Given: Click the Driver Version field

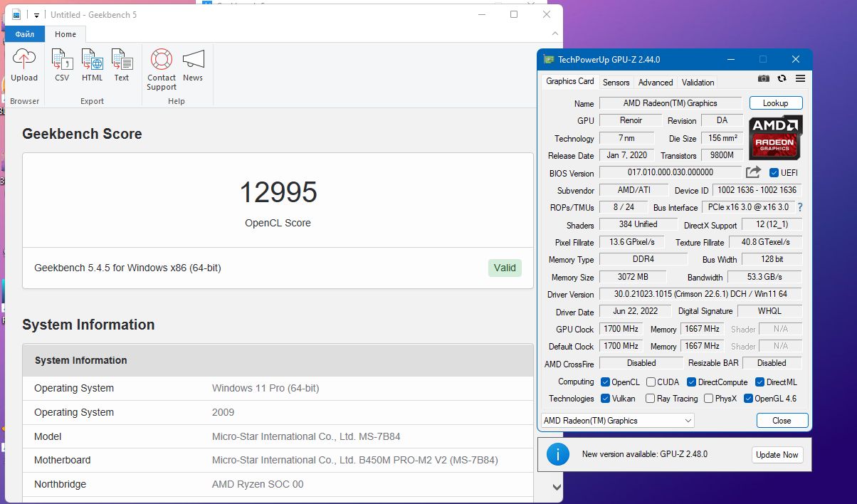Looking at the screenshot, I should (700, 294).
